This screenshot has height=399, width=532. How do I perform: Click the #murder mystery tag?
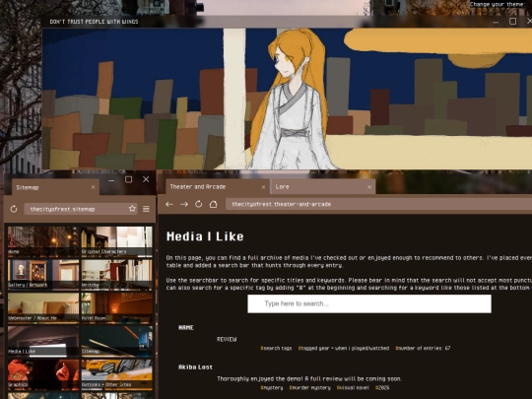pyautogui.click(x=309, y=387)
